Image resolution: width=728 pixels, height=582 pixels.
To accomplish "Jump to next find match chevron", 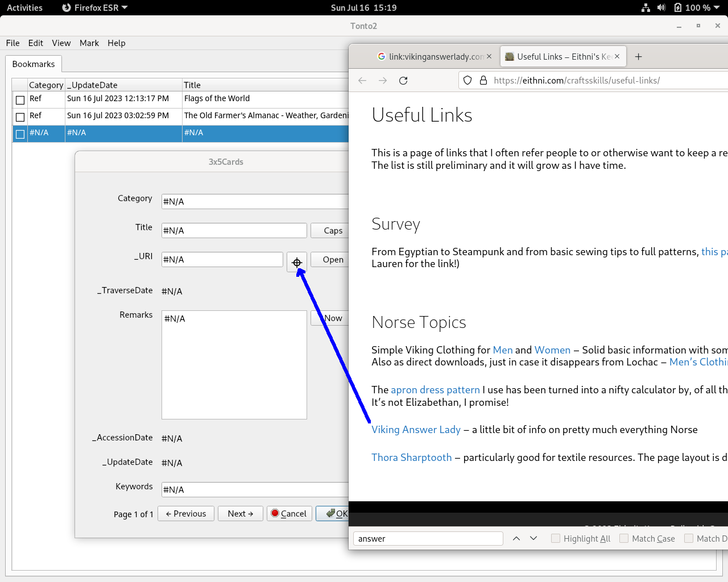I will 533,538.
